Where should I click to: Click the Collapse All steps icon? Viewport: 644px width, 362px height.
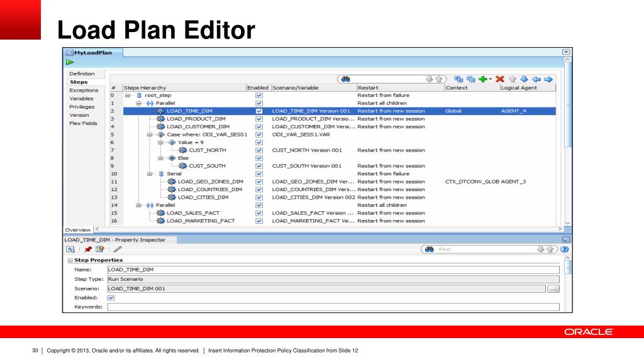(470, 79)
